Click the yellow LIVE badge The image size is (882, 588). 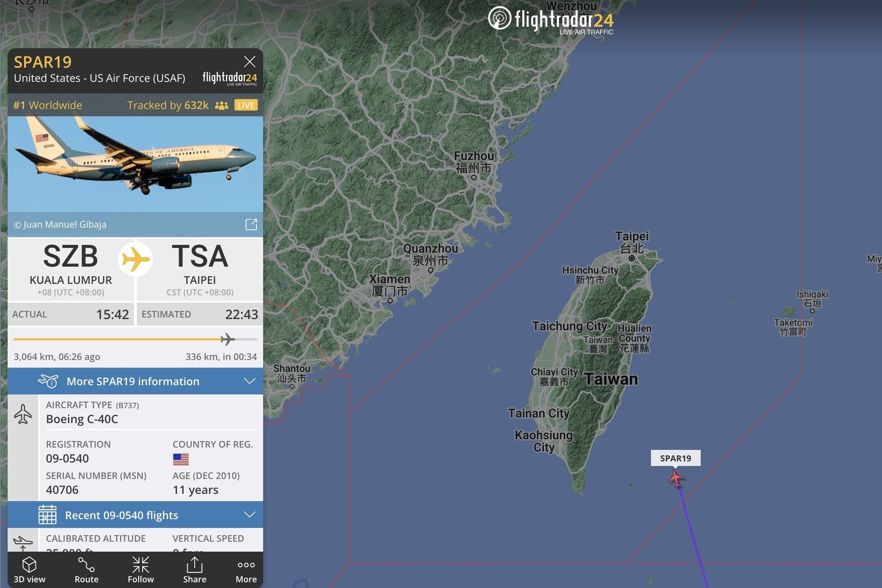point(246,105)
